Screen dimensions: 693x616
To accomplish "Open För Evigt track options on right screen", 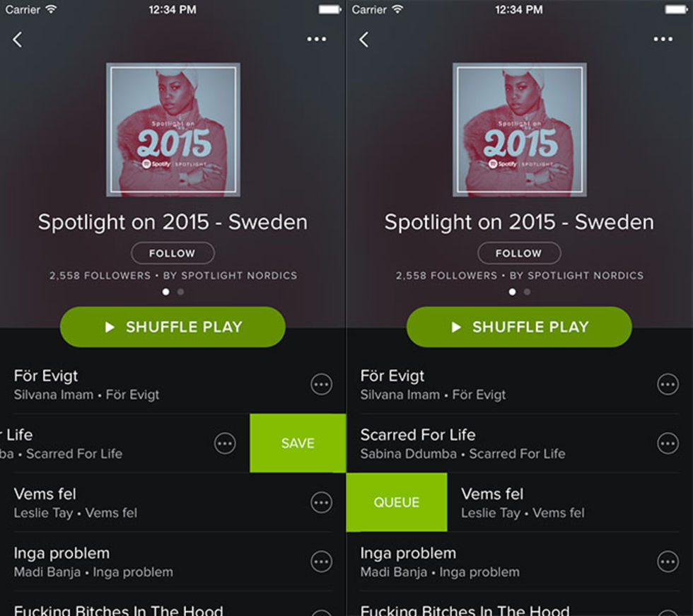I will tap(668, 384).
